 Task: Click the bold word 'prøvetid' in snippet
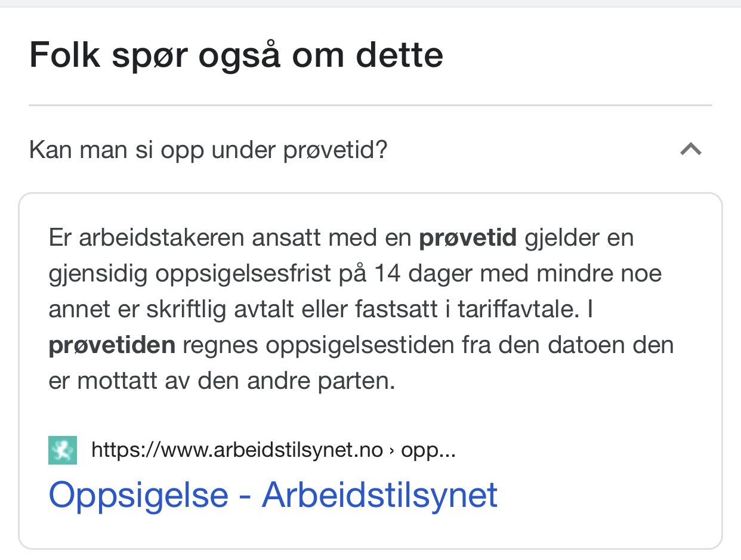468,239
